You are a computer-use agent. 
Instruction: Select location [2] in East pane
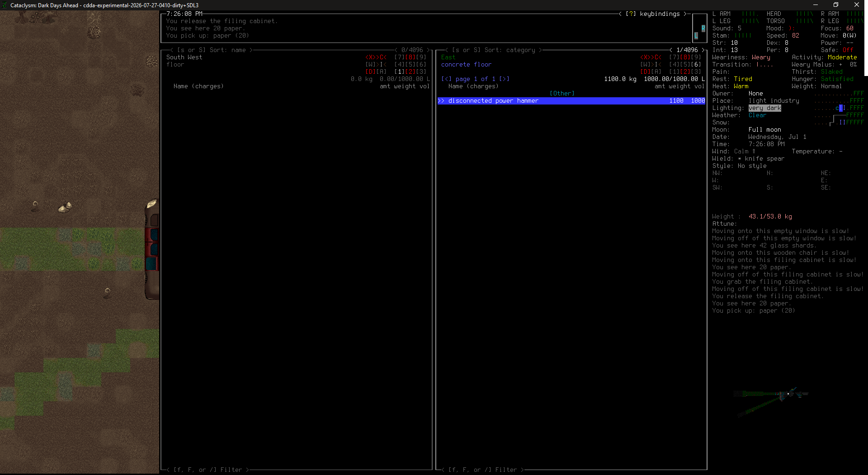[685, 72]
